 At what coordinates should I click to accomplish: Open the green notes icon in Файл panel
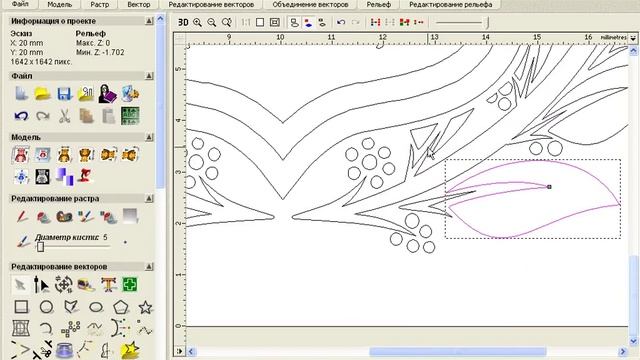pos(130,116)
